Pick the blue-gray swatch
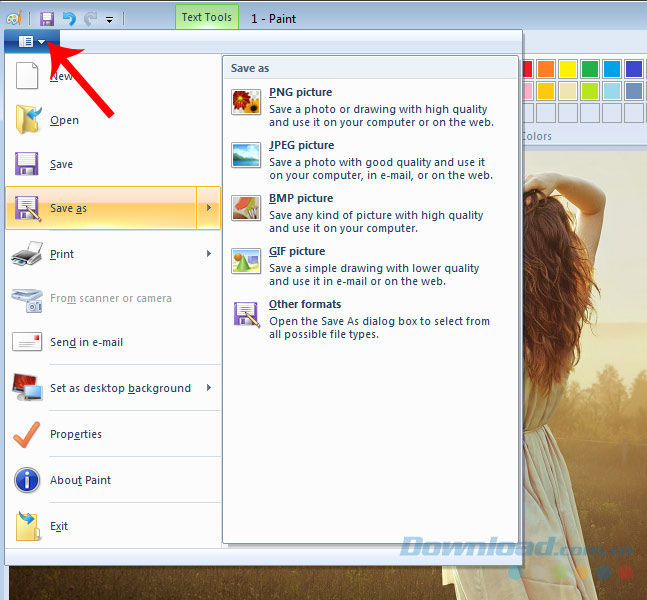Image resolution: width=647 pixels, height=600 pixels. 634,91
